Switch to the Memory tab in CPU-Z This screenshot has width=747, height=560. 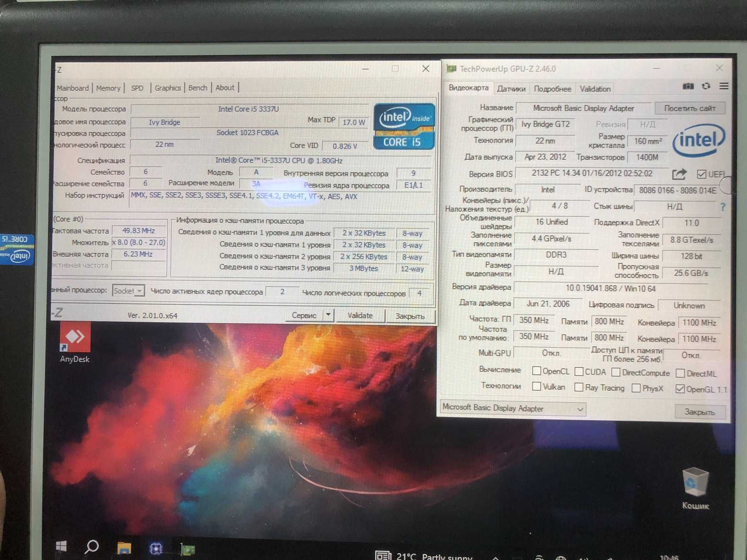[x=108, y=88]
